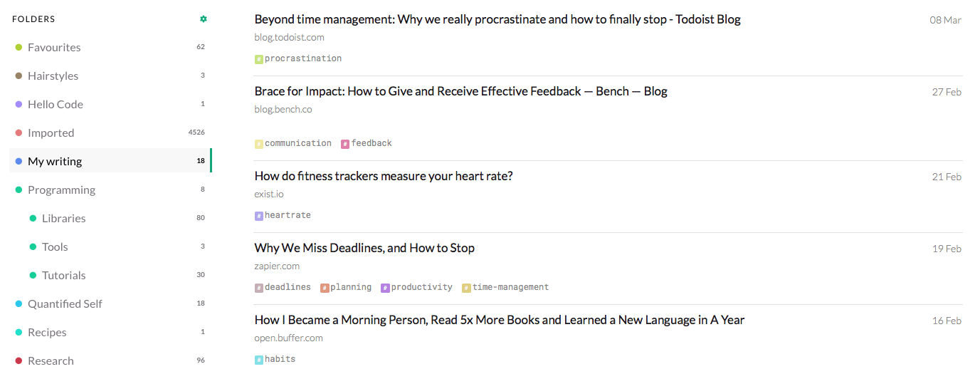This screenshot has height=374, width=980.
Task: Open the folders settings gear icon
Action: pos(204,19)
